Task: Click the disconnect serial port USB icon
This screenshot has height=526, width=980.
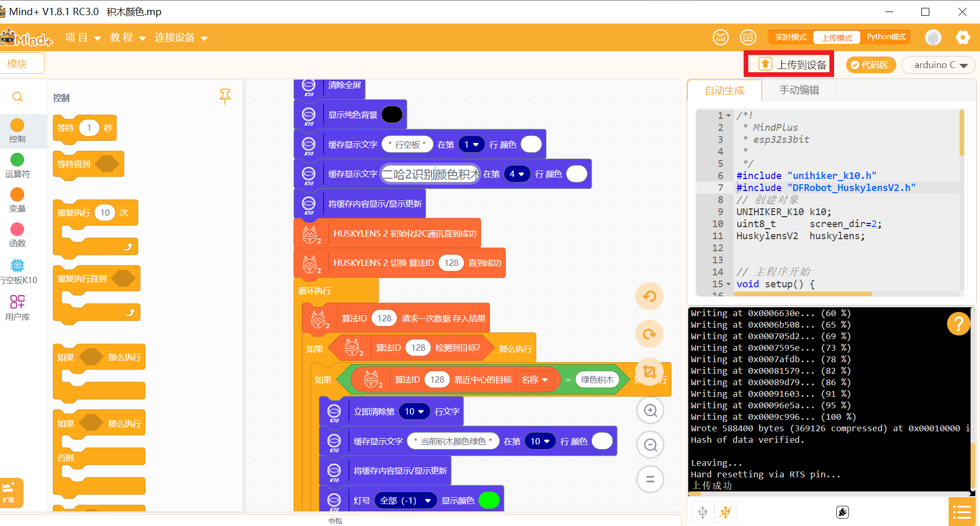Action: [725, 512]
